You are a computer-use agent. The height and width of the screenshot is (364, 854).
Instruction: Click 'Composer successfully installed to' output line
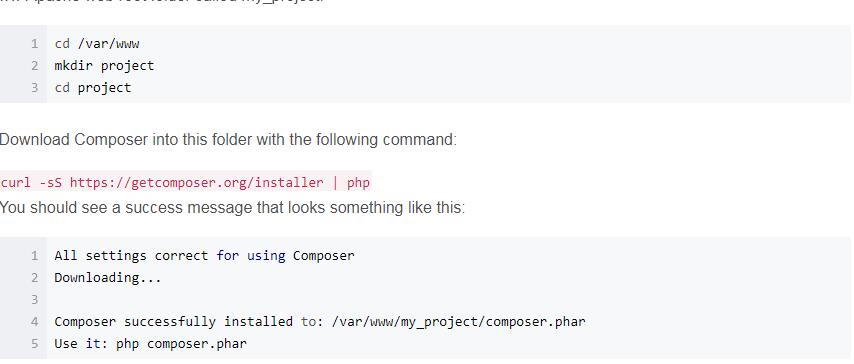click(320, 321)
